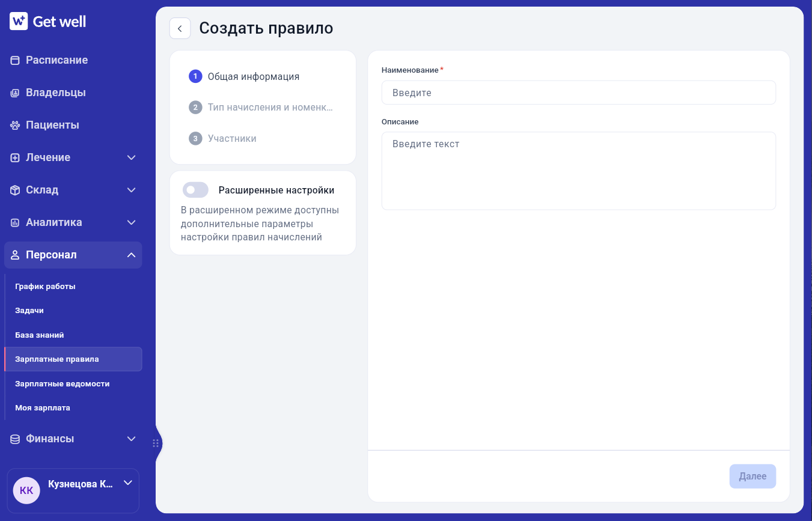Click the advanced mode description text
Image resolution: width=812 pixels, height=521 pixels.
click(260, 224)
